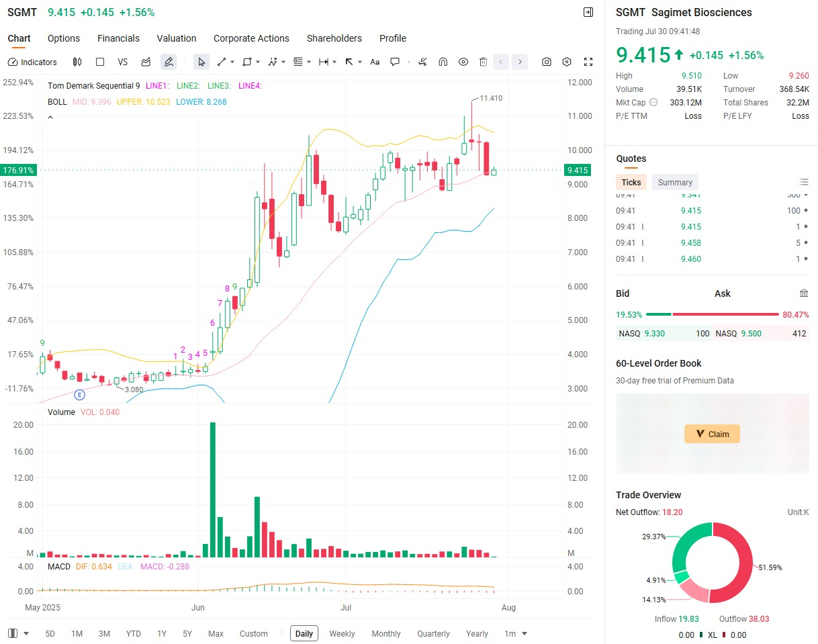Select the Ticks quotes view
818x644 pixels.
point(631,182)
